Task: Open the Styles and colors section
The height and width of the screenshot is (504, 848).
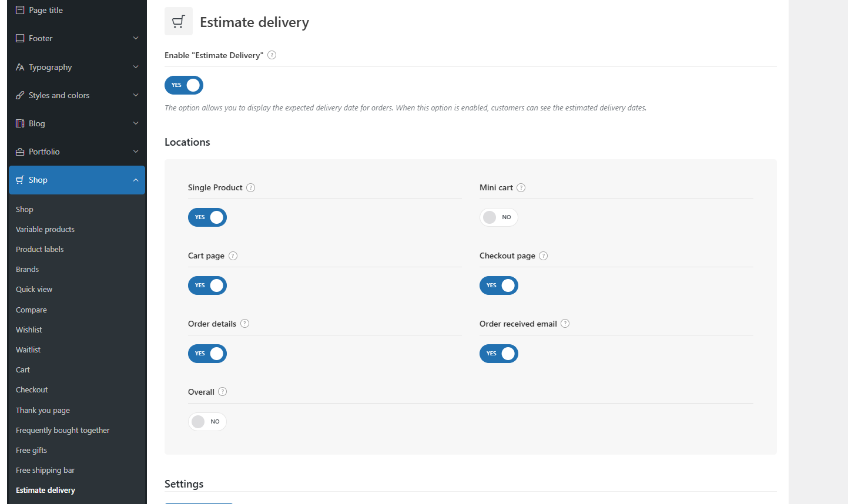Action: 77,95
